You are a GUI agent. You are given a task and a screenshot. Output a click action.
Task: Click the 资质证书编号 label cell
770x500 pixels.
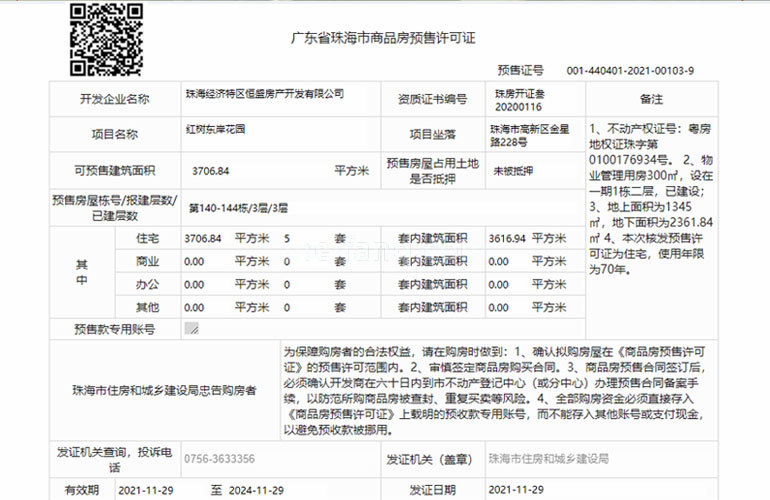click(x=433, y=99)
